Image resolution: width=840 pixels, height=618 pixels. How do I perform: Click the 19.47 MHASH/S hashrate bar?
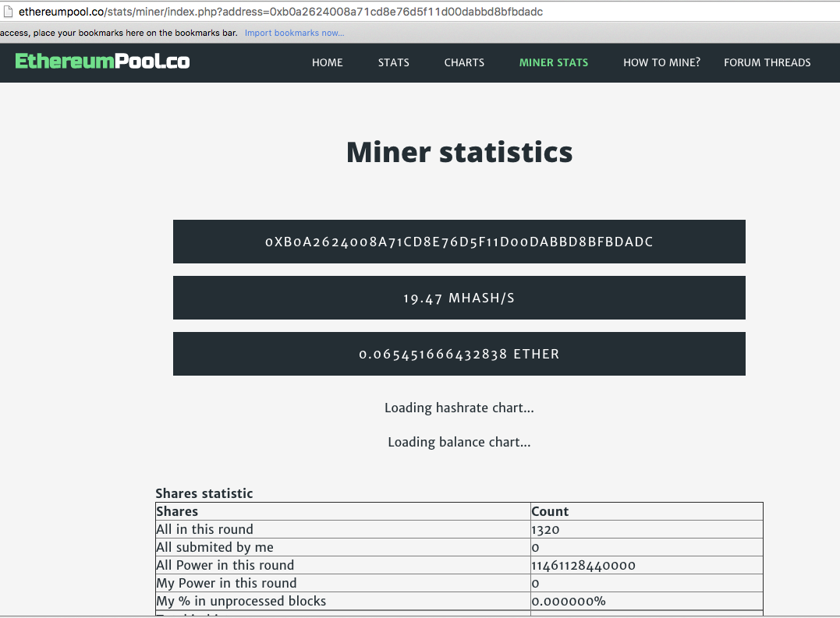pos(459,298)
